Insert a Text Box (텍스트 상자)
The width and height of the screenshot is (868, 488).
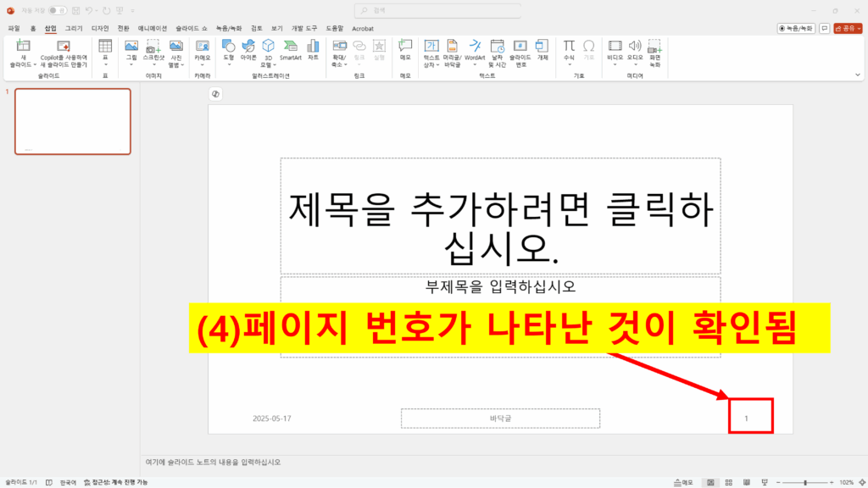point(431,53)
